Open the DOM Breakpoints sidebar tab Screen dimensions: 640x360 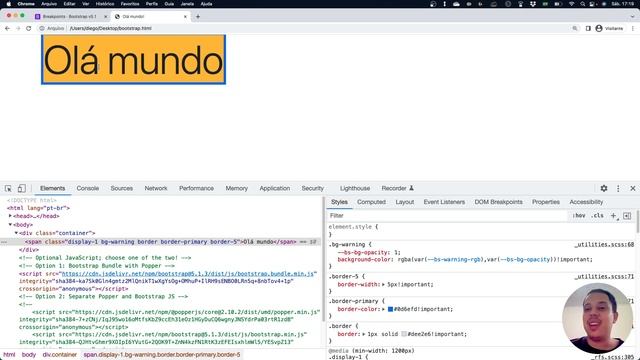498,202
